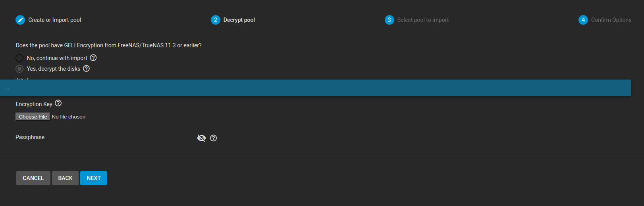Click the step 3 number circle

389,20
